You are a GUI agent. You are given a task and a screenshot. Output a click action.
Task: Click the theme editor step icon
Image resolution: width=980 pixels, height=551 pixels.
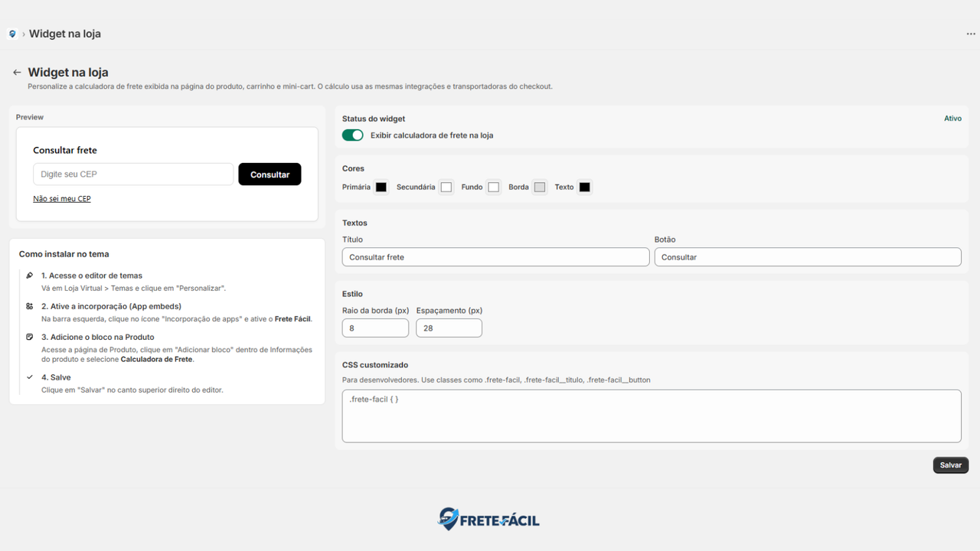29,275
